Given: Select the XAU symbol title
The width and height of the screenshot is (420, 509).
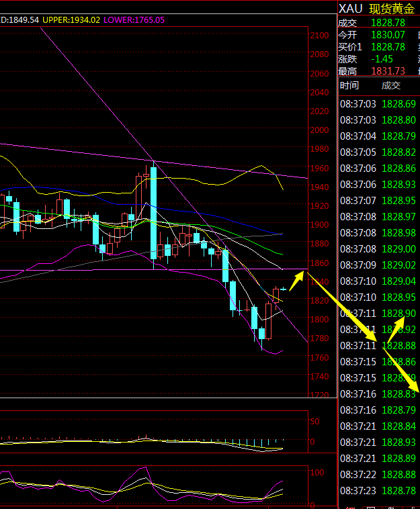Looking at the screenshot, I should (350, 8).
